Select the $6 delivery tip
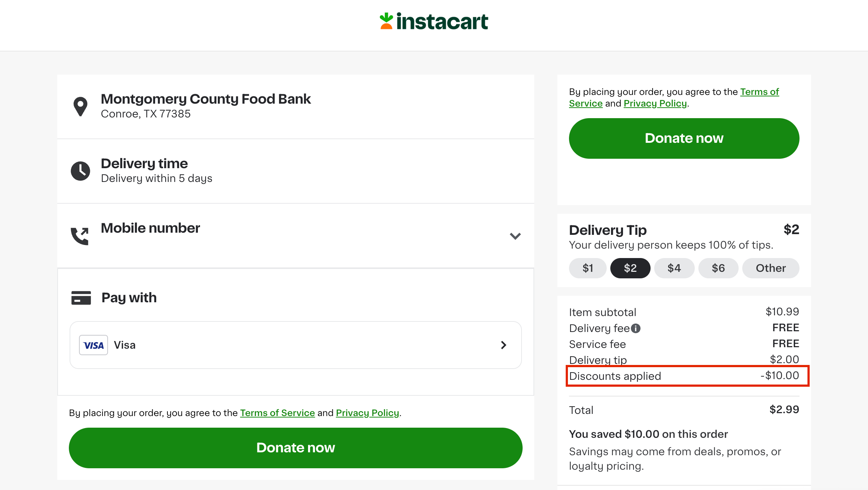 point(718,268)
